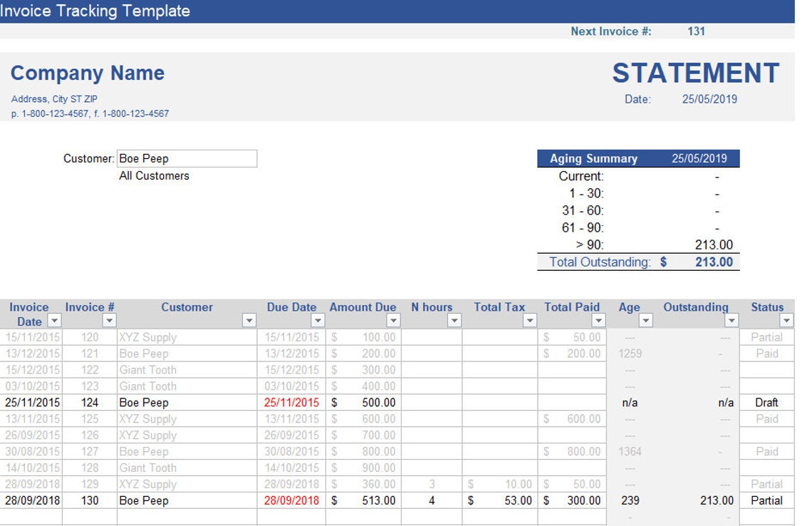
Task: Click the Customer name input box
Action: coord(187,158)
